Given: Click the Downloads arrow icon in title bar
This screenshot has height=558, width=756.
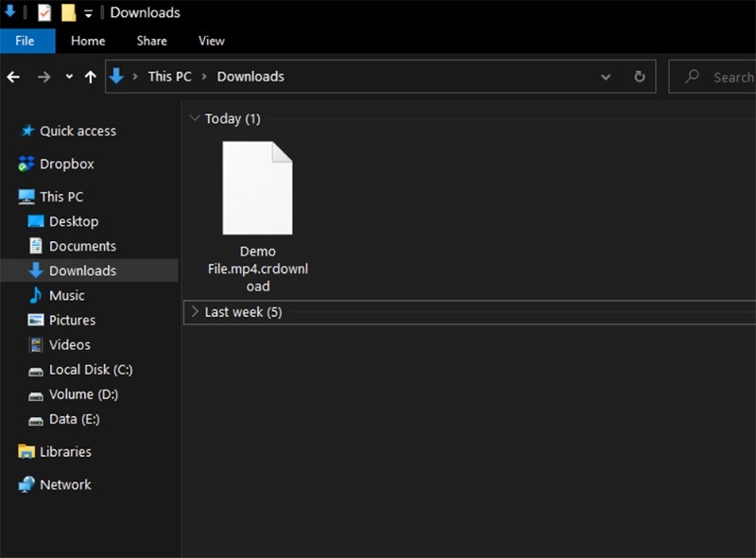Looking at the screenshot, I should 9,10.
